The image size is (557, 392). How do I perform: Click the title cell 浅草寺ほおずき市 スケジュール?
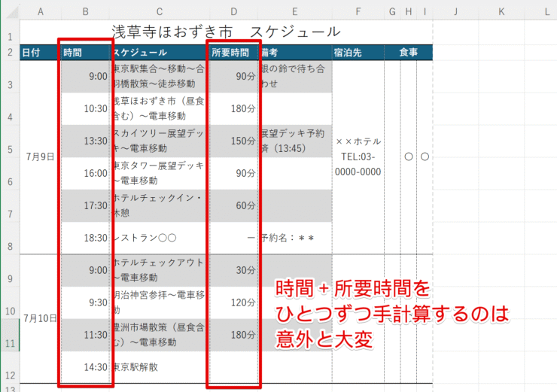click(226, 32)
